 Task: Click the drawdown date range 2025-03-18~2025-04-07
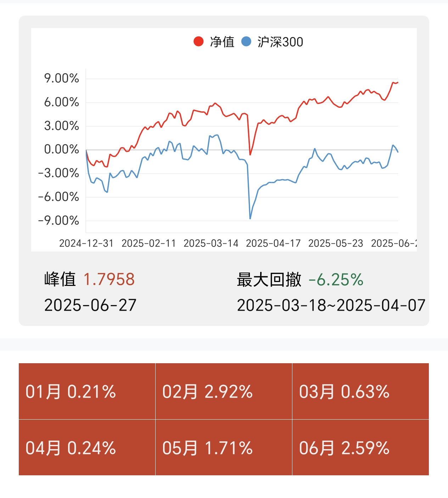pos(331,305)
